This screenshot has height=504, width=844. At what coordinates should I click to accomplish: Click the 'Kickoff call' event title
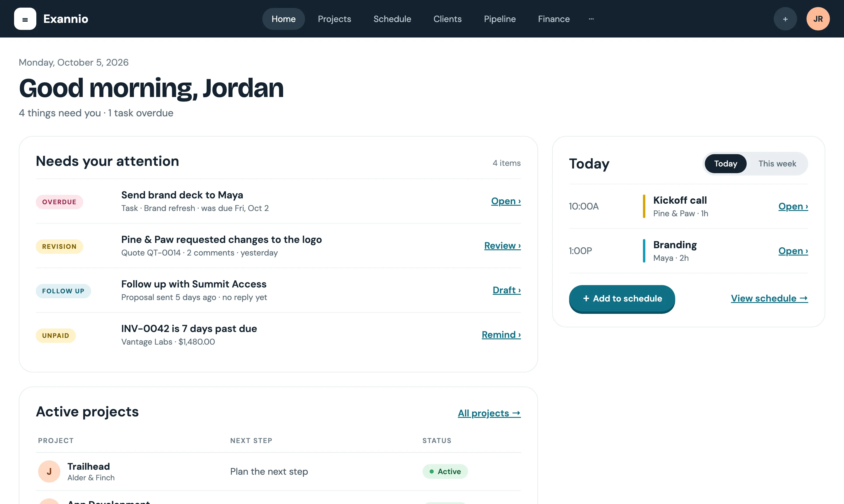(680, 200)
